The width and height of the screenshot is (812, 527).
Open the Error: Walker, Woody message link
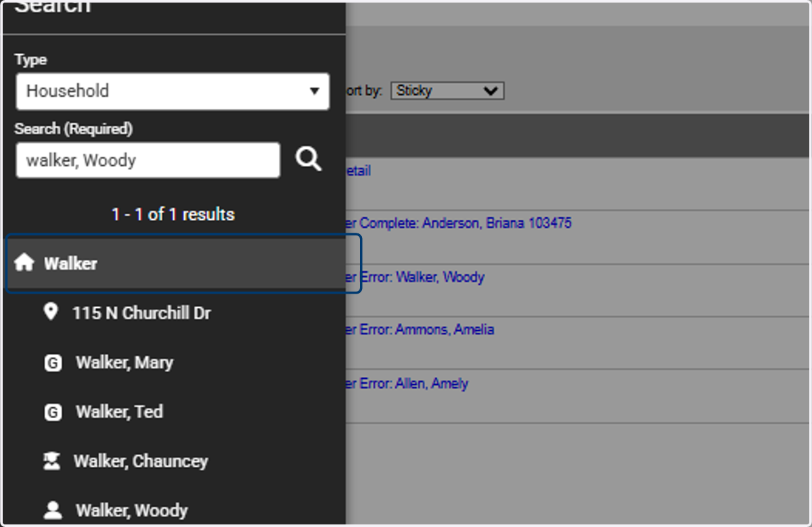pyautogui.click(x=415, y=277)
